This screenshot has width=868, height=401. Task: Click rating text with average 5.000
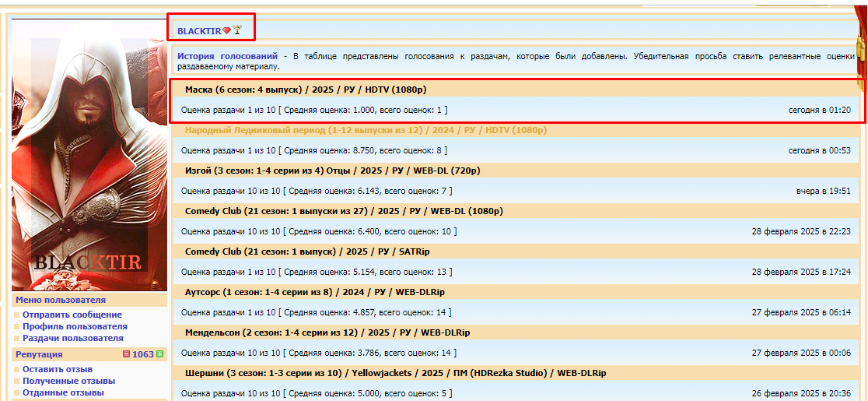[x=317, y=394]
